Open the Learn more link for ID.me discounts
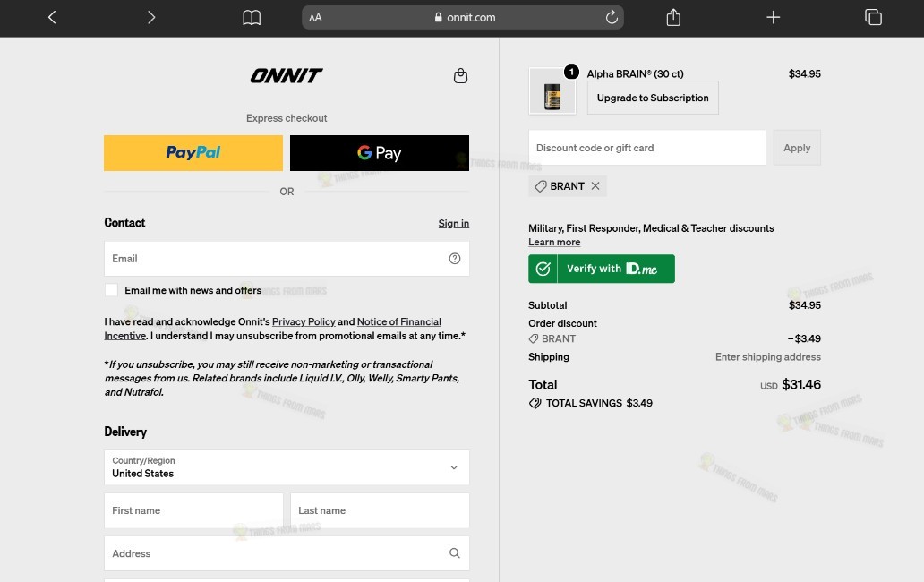Screen dimensions: 924x582 (x=554, y=242)
